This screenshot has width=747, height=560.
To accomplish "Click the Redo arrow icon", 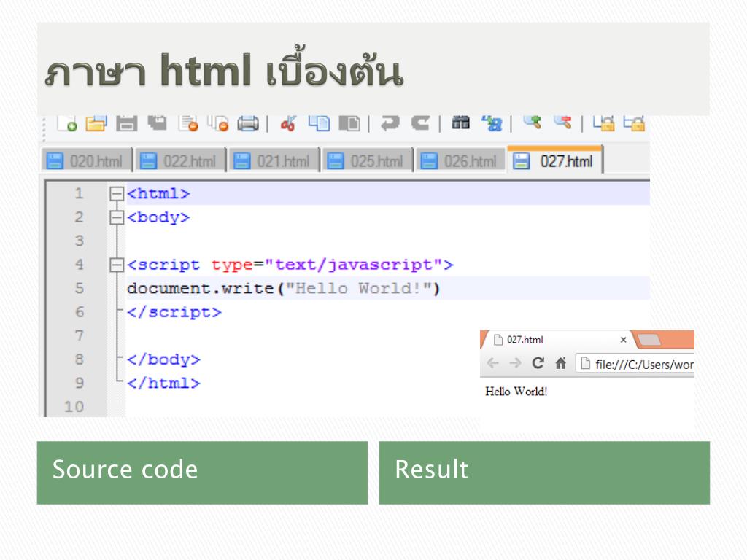I will point(420,122).
